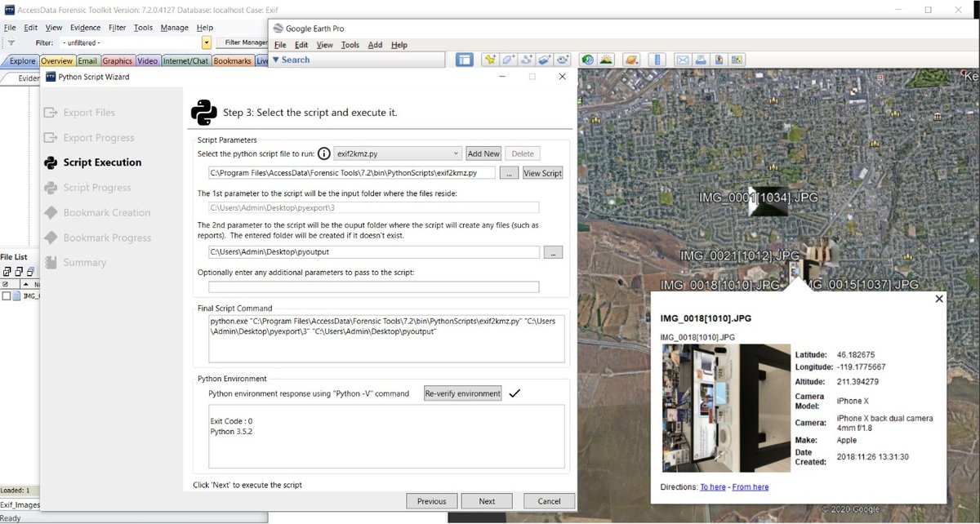Viewport: 980px width, 524px height.
Task: Click the 'From here' directions link
Action: [750, 487]
